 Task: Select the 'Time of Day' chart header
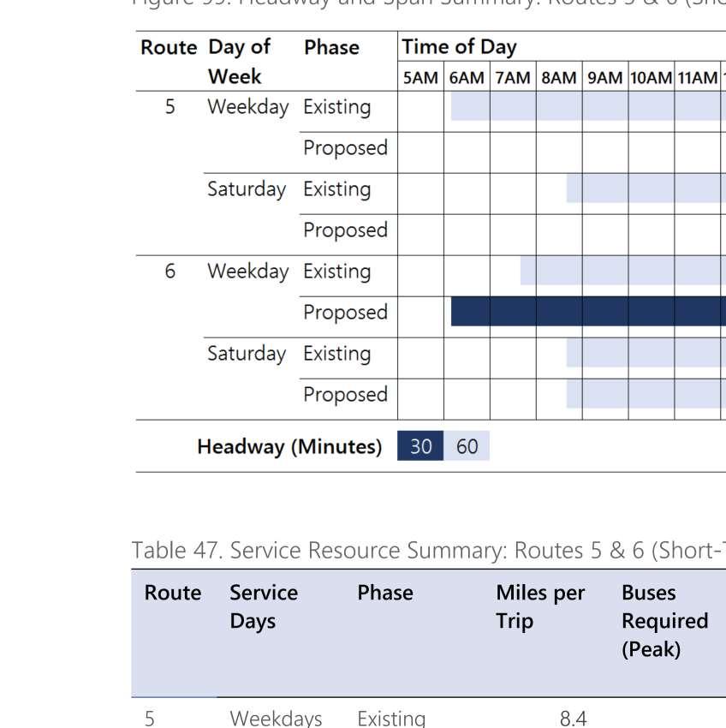[459, 46]
